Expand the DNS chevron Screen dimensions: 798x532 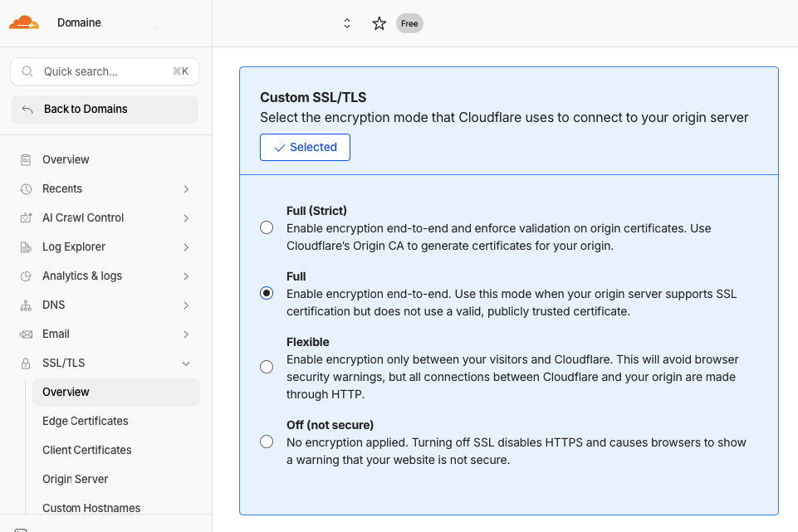click(x=186, y=305)
